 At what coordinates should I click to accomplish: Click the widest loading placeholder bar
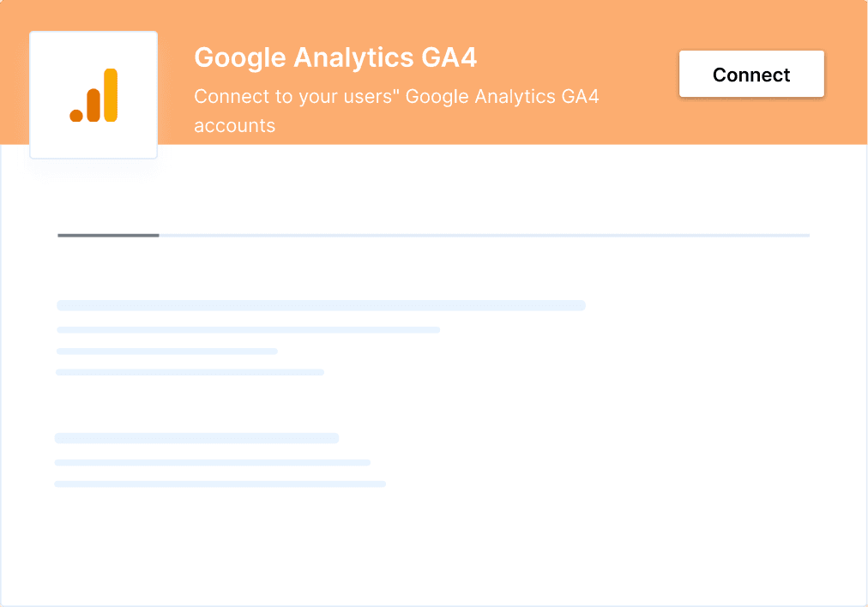click(x=321, y=305)
